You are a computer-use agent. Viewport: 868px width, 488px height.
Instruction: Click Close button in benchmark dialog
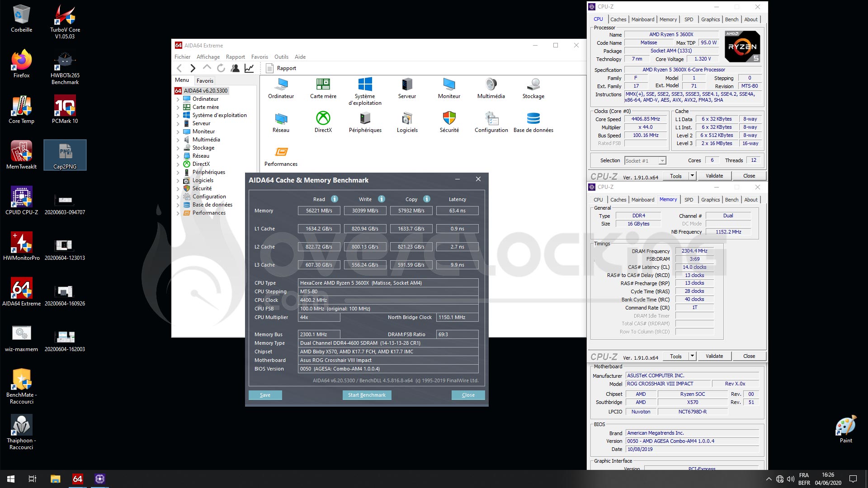point(468,395)
